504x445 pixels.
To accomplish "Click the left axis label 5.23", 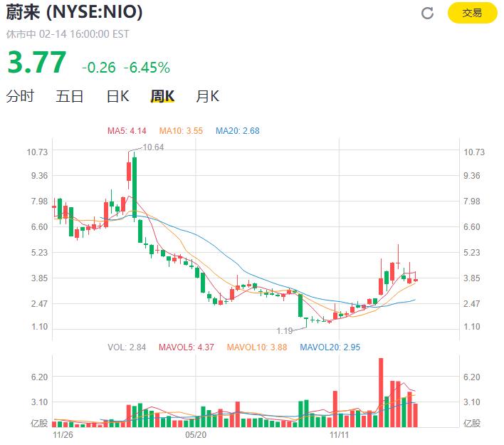I will click(x=39, y=252).
